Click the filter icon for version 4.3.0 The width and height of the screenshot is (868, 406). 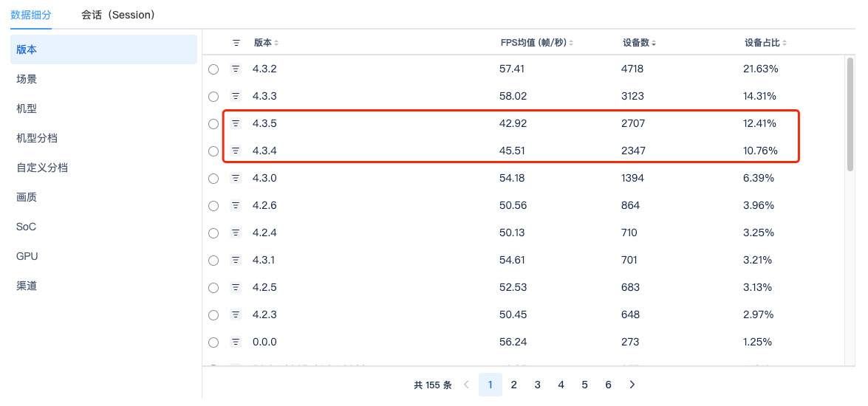[236, 178]
